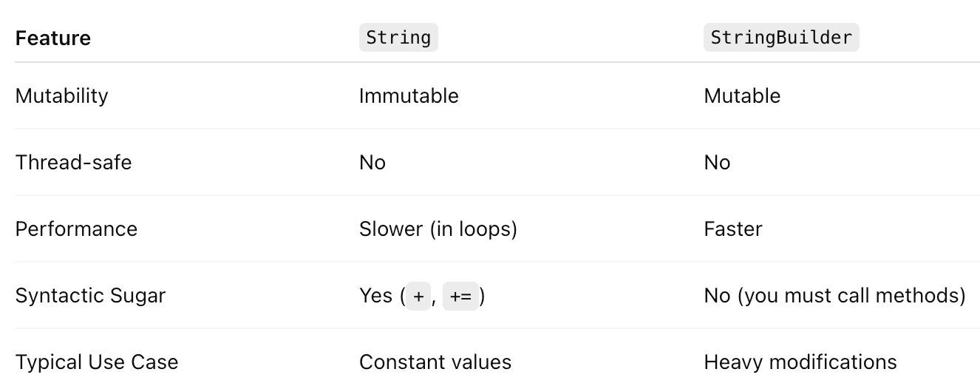Viewport: 980px width, 386px height.
Task: Select the String code header
Action: (x=398, y=37)
